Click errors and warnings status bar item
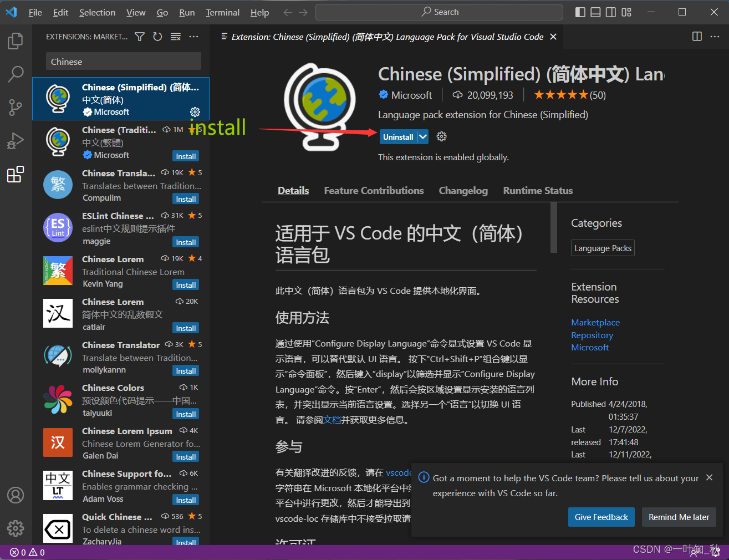729x560 pixels. [27, 552]
